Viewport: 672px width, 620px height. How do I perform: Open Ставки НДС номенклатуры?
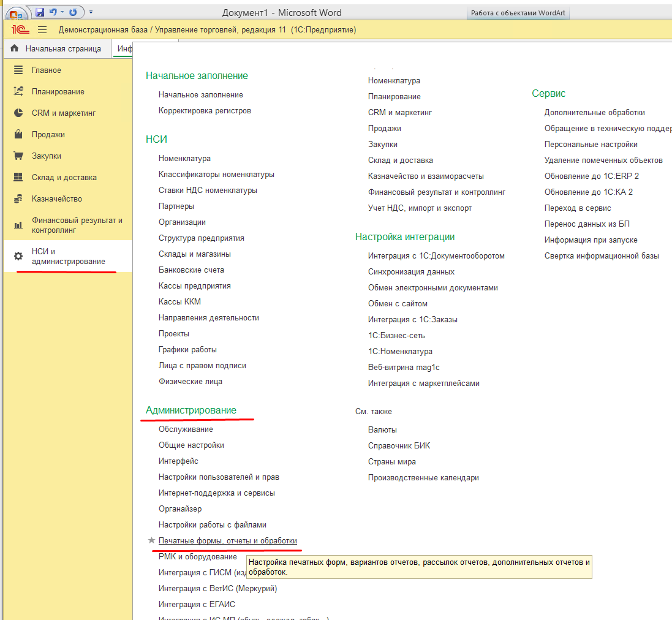(x=208, y=191)
